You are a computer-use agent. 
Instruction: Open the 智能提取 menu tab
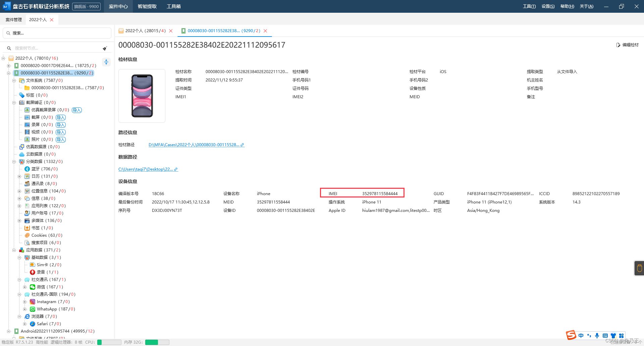147,6
